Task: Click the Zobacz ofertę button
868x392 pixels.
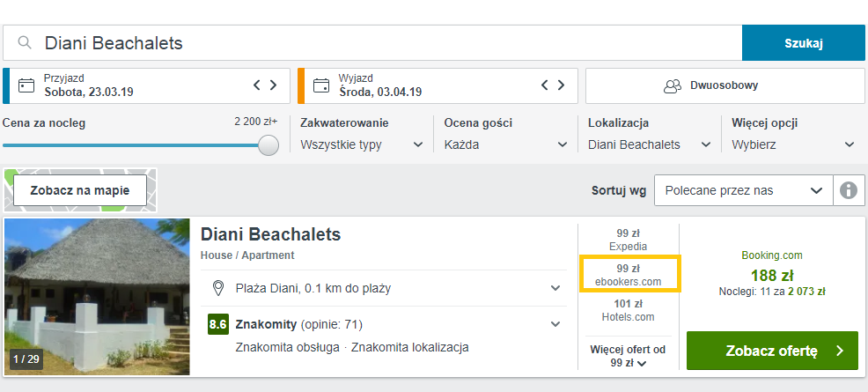Action: point(772,351)
